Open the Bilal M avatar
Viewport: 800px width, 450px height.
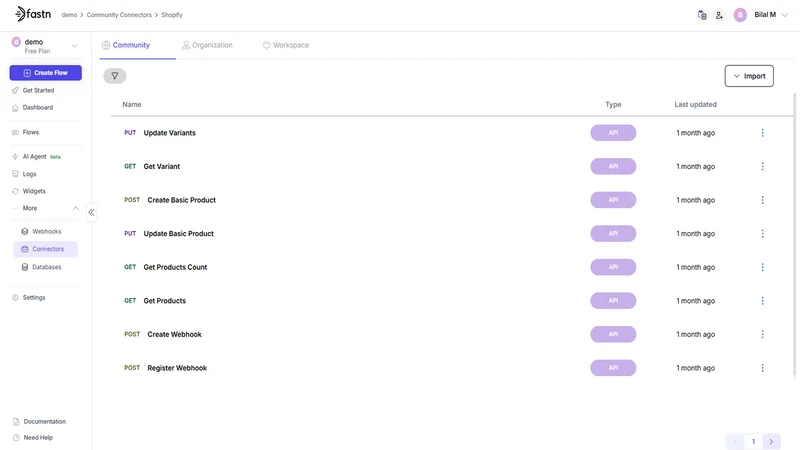pyautogui.click(x=740, y=15)
